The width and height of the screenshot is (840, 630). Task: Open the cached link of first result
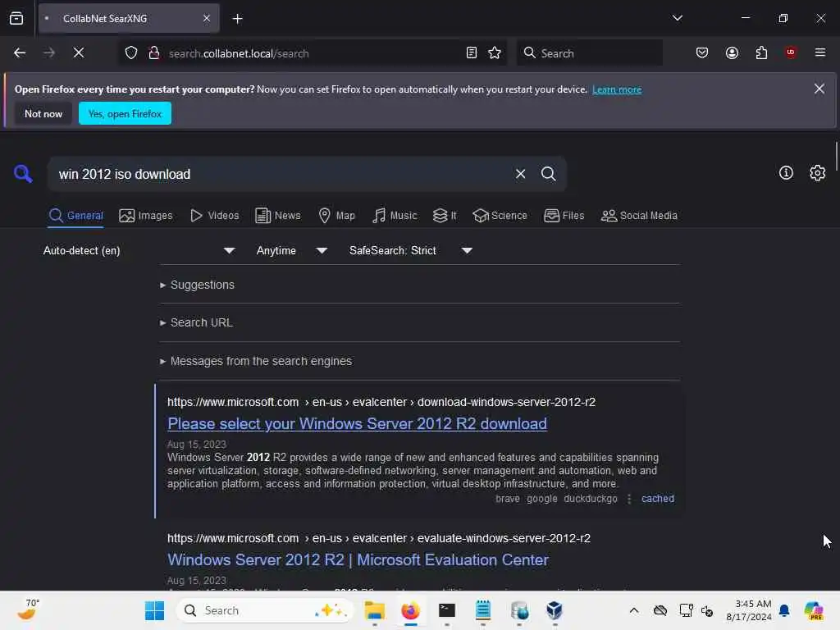click(x=657, y=499)
